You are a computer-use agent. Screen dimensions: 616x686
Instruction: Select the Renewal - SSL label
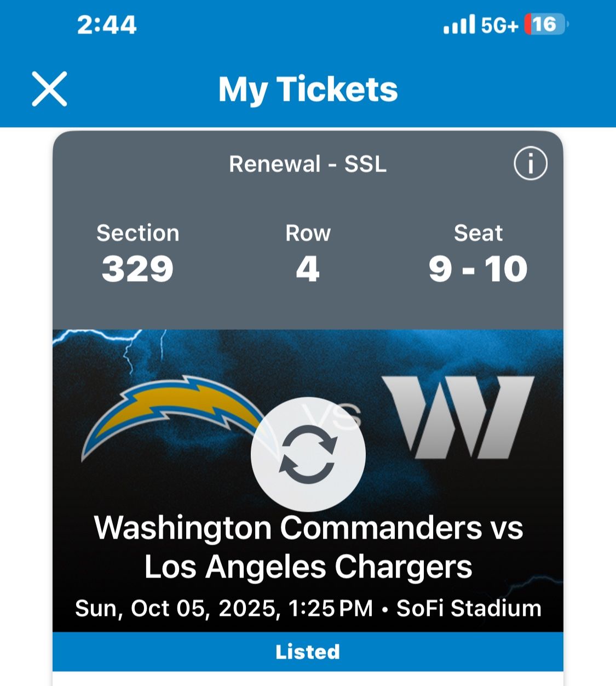pyautogui.click(x=308, y=164)
